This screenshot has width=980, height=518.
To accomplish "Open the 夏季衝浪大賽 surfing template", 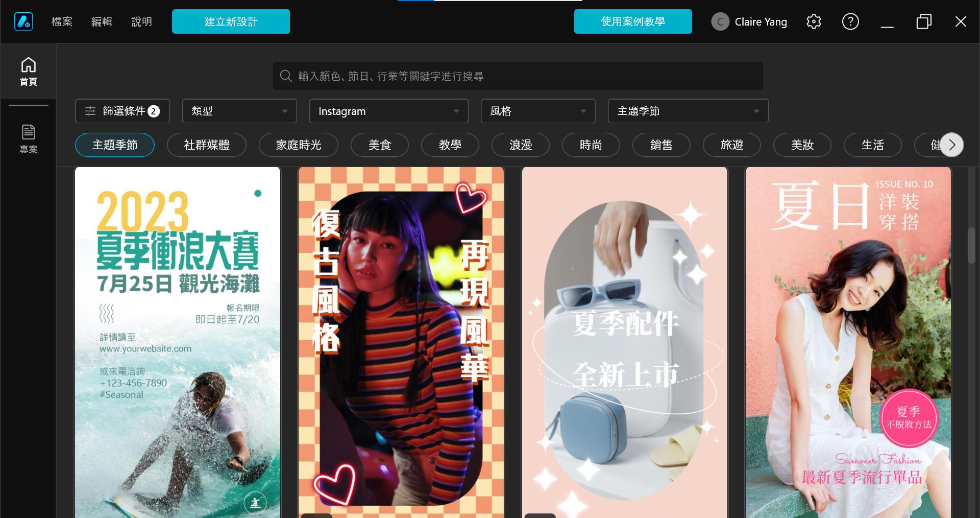I will coord(178,342).
